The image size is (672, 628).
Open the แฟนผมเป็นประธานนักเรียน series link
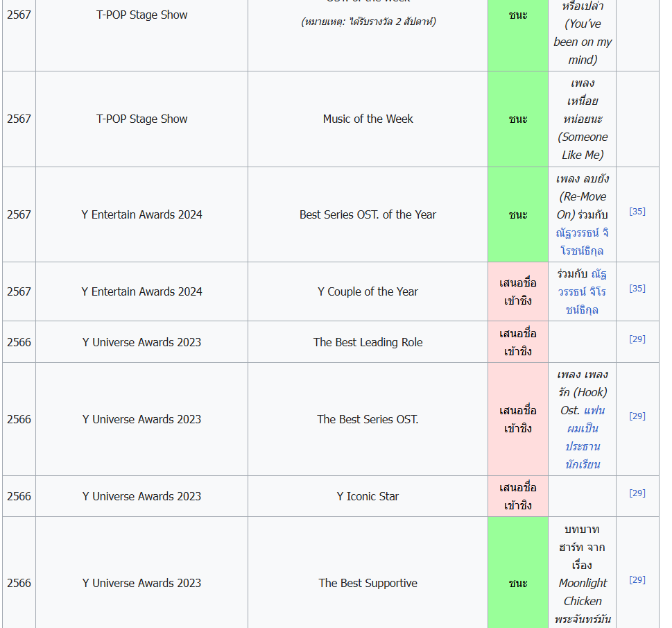(583, 438)
